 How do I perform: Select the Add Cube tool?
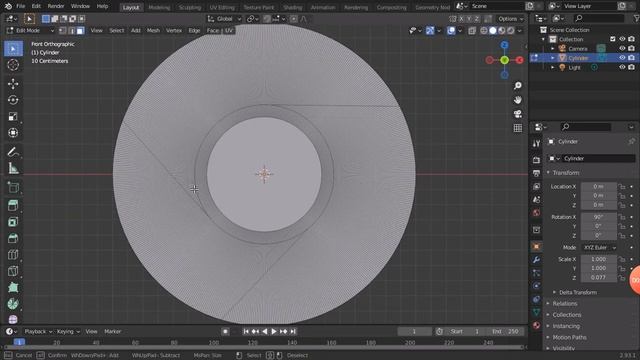point(13,187)
